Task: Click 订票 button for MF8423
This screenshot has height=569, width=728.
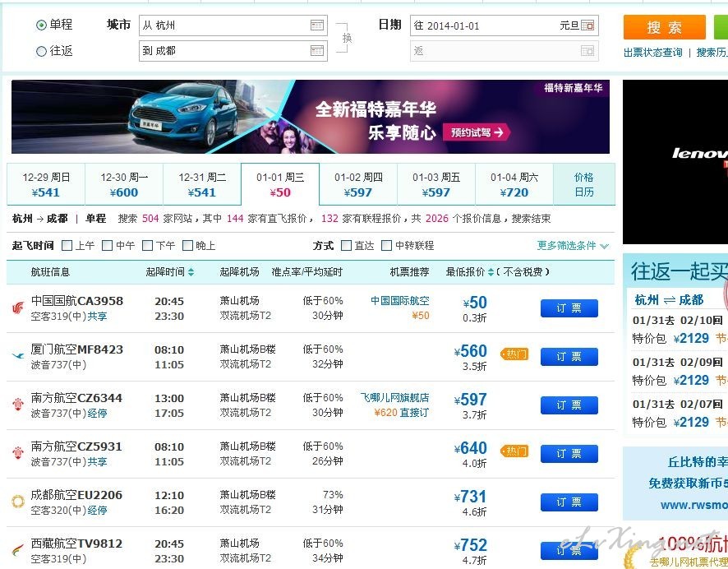Action: 569,357
